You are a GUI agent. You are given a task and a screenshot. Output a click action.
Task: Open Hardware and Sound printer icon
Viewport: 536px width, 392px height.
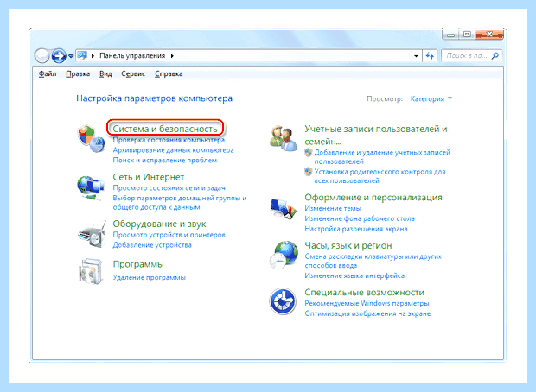(x=92, y=234)
